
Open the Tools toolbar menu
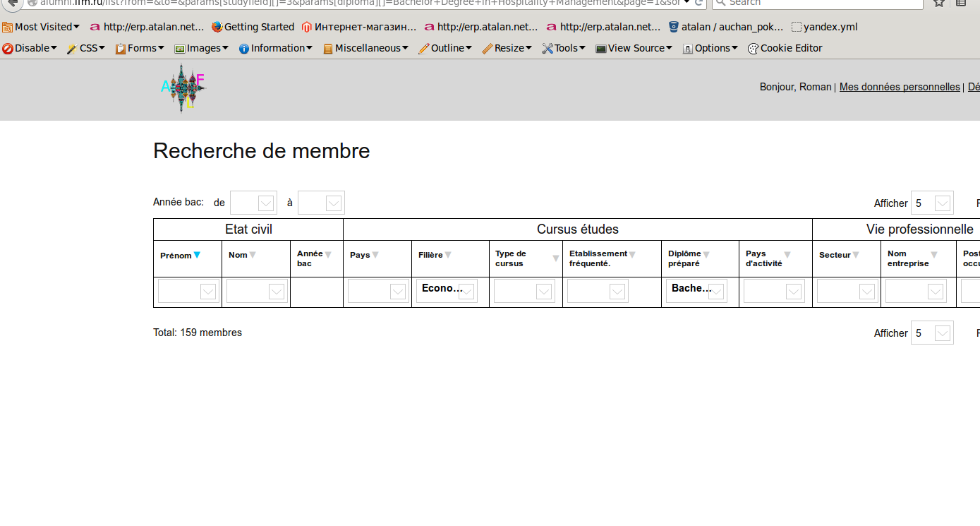[564, 48]
